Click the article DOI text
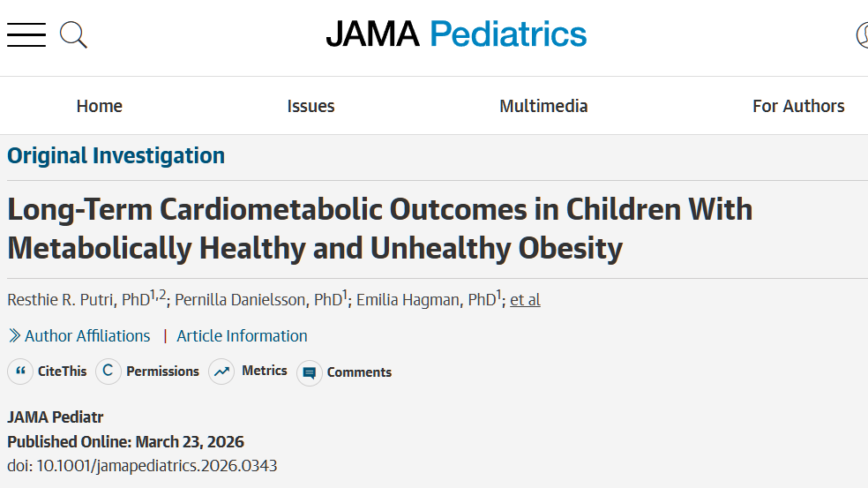868x488 pixels. point(142,465)
